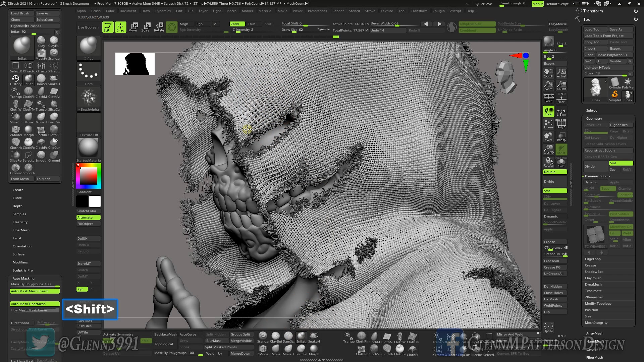Expand the Surface subpalette

(x=18, y=254)
